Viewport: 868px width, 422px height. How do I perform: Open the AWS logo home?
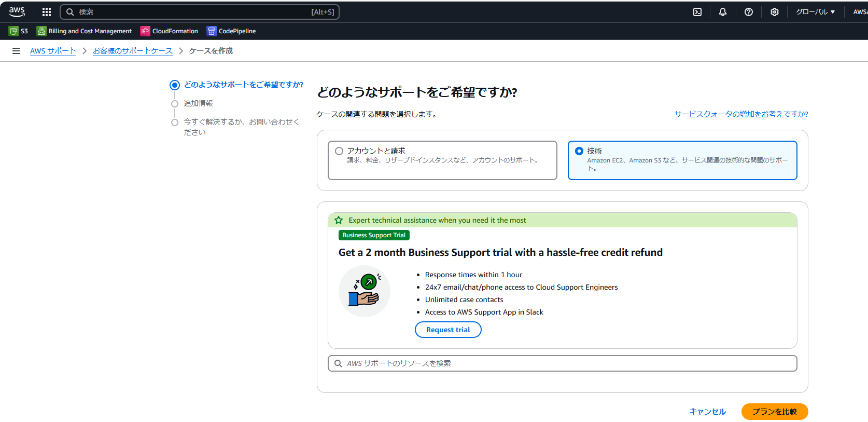pyautogui.click(x=17, y=11)
